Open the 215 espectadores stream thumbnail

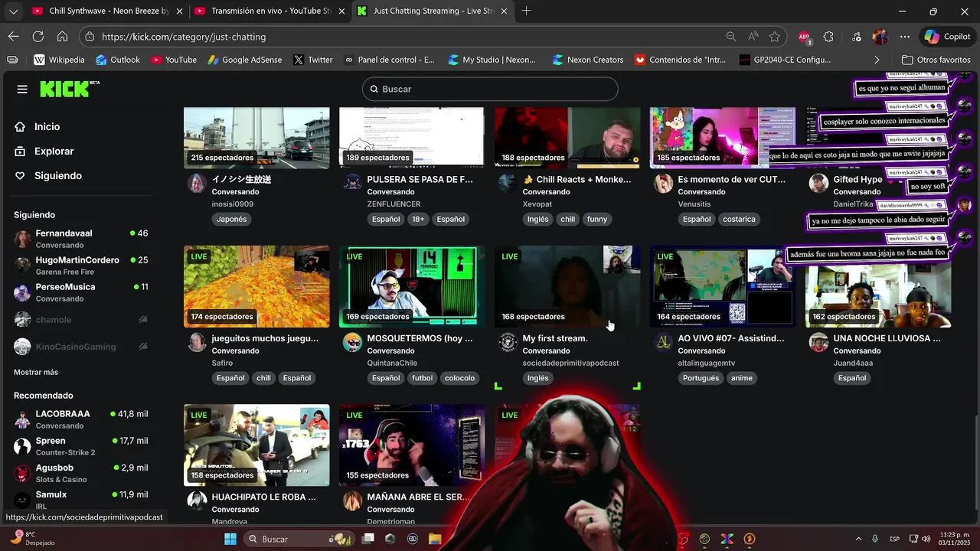[256, 138]
